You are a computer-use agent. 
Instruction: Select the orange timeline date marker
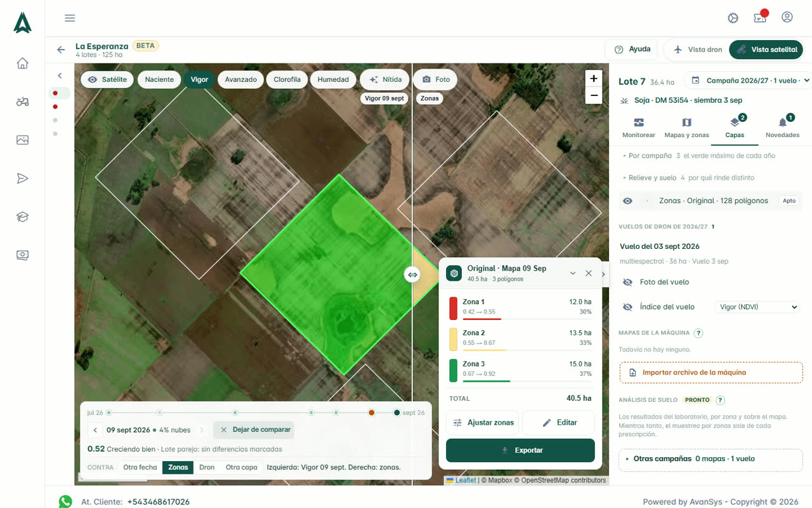(372, 413)
